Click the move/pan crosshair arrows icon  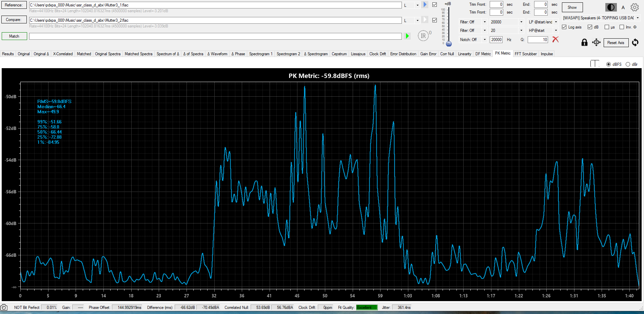pyautogui.click(x=596, y=42)
